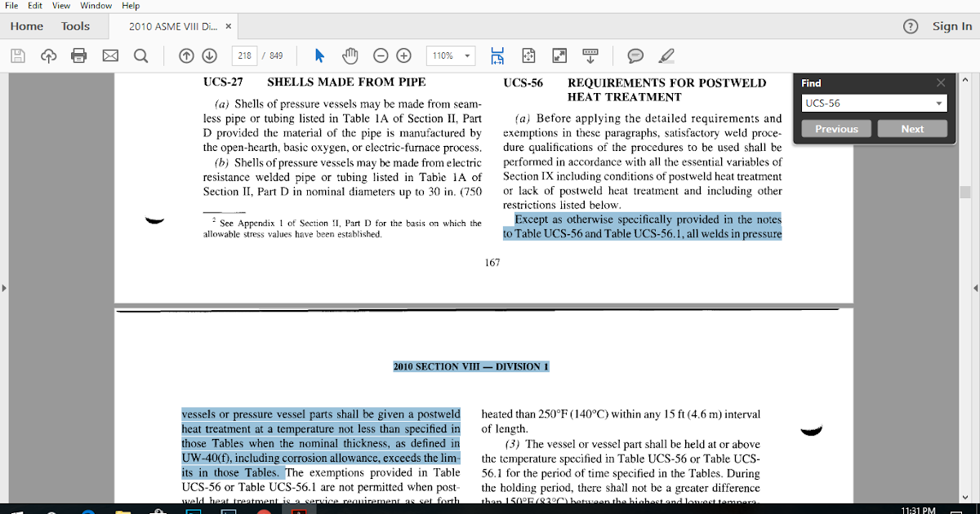The width and height of the screenshot is (980, 514).
Task: Click the Save file icon
Action: (x=18, y=55)
